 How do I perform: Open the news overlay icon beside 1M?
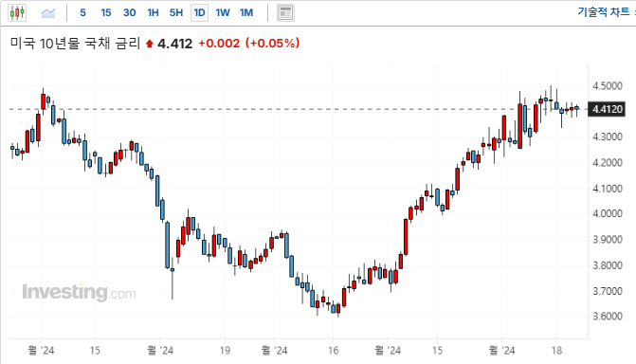285,13
